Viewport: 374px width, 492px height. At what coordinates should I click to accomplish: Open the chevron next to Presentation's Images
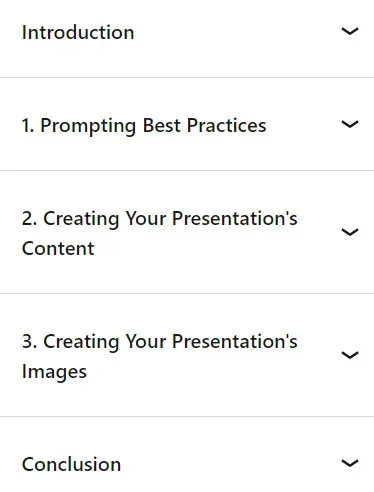(350, 355)
